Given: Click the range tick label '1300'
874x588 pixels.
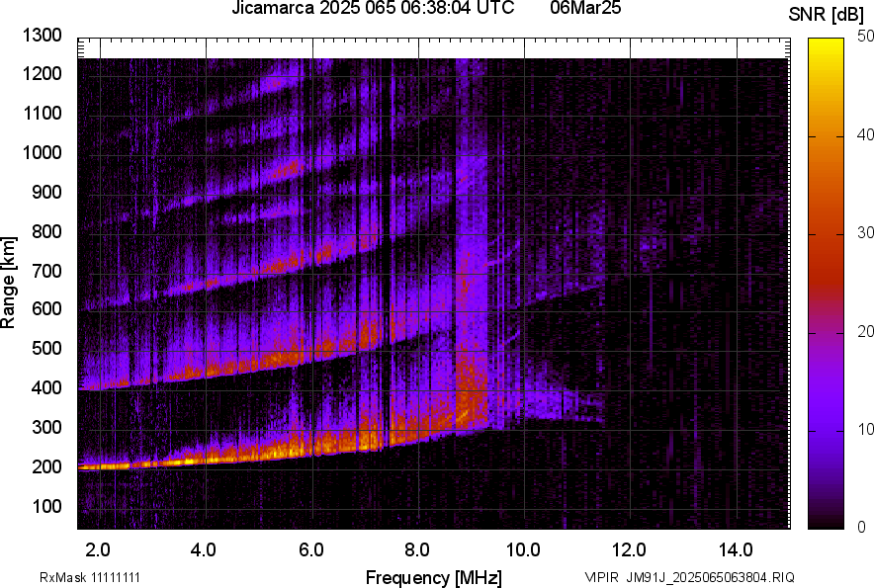Looking at the screenshot, I should click(x=43, y=36).
